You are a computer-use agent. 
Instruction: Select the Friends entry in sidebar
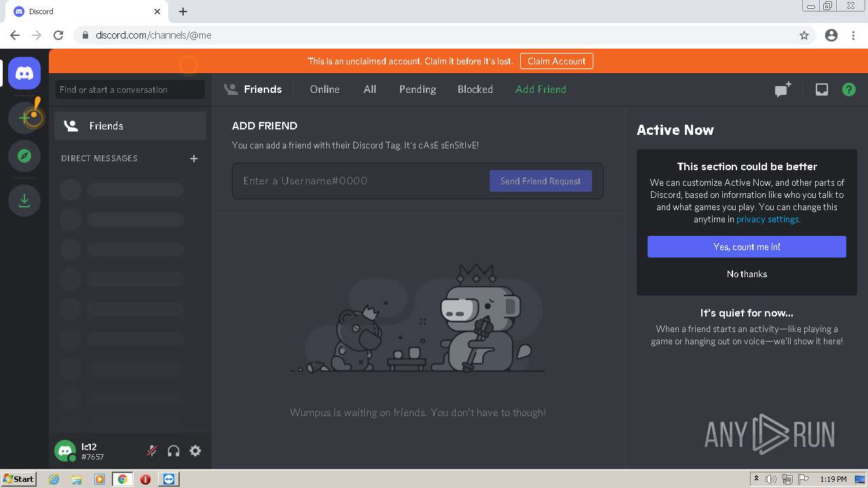point(130,126)
